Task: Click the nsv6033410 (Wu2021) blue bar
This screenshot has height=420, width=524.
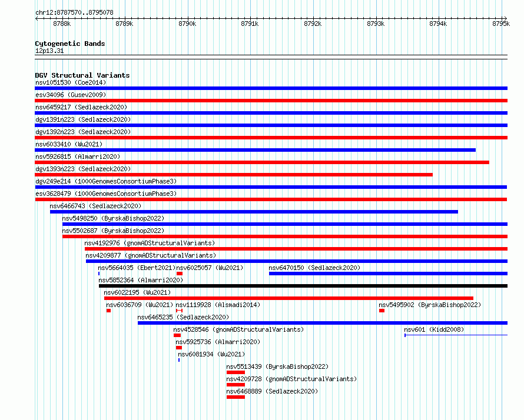Action: point(256,150)
